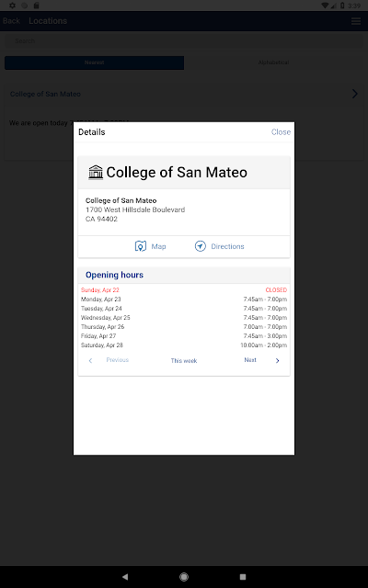Tap Android back navigation button
This screenshot has width=368, height=588.
click(125, 577)
